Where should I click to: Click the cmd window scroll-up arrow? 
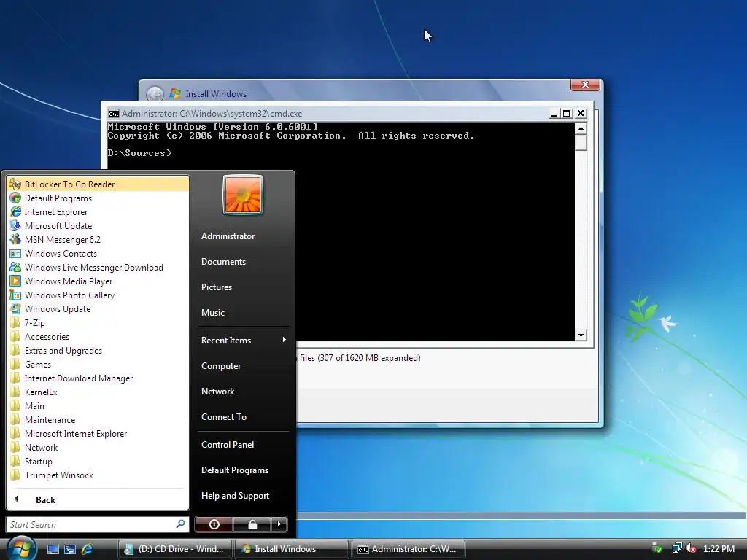(x=581, y=128)
